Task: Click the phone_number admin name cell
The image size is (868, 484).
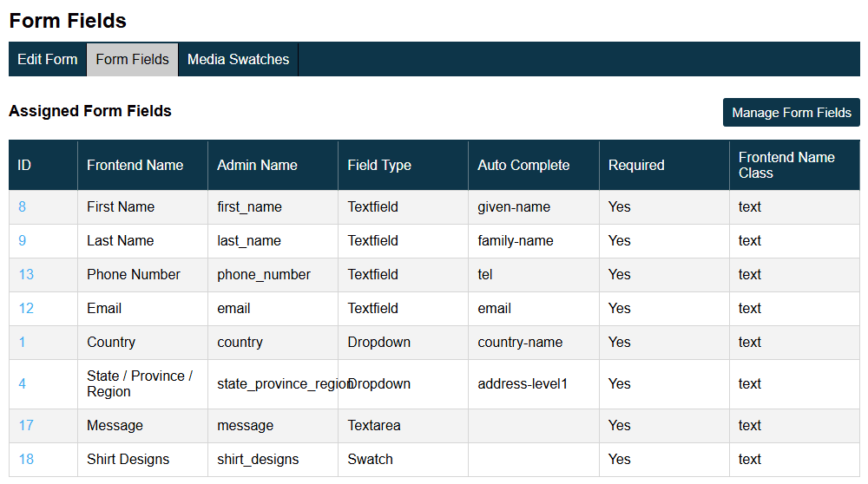Action: coord(273,274)
